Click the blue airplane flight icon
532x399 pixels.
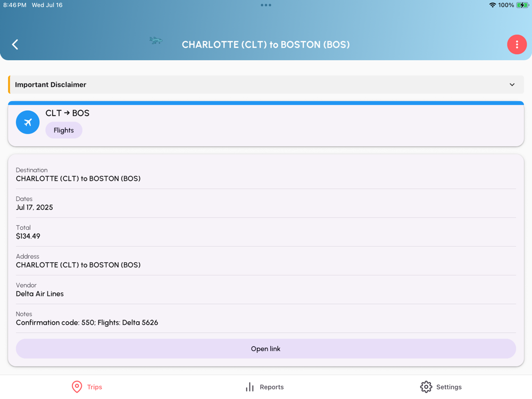point(28,122)
